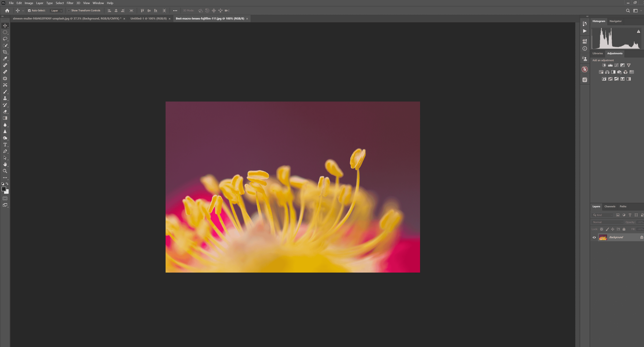
Task: Add a Black & White adjustment
Action: pyautogui.click(x=613, y=72)
